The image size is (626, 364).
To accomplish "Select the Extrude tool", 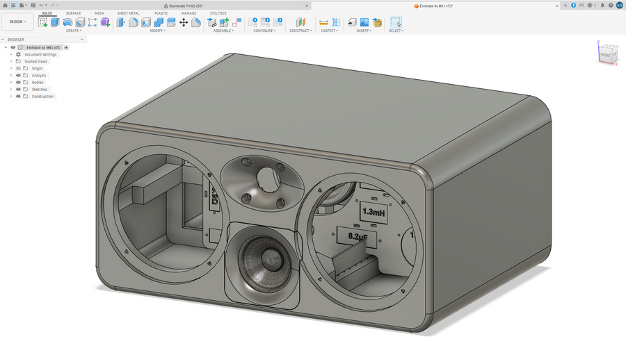I will pyautogui.click(x=55, y=22).
